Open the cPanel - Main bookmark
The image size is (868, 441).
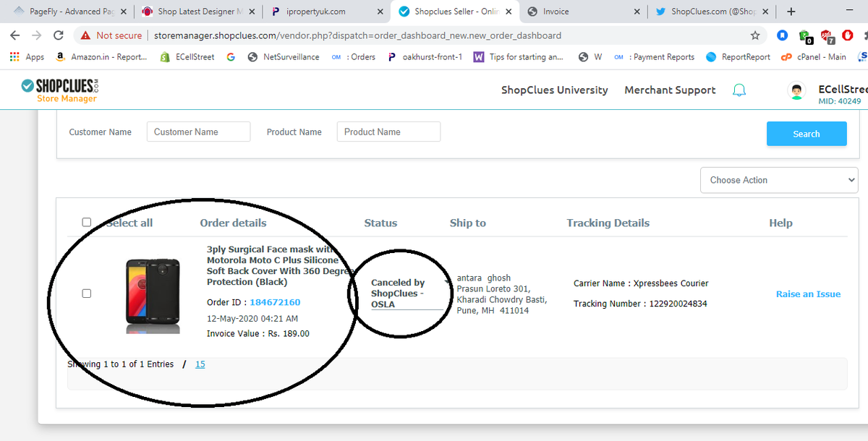[813, 57]
